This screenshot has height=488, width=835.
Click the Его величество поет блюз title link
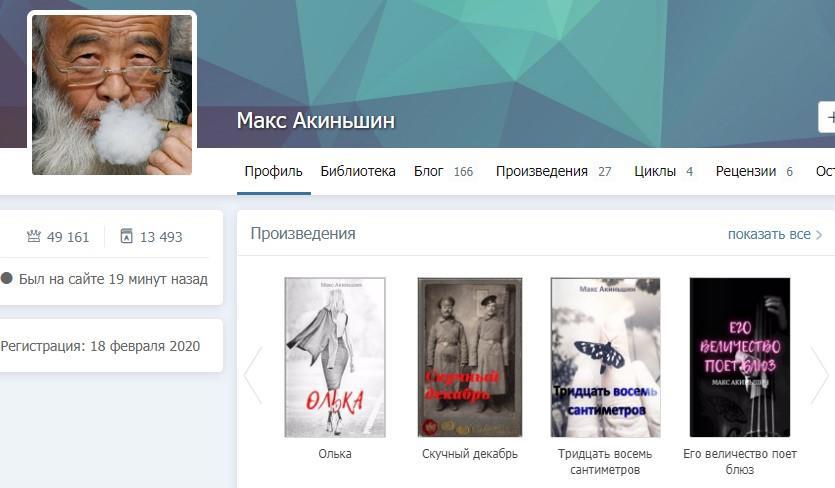click(740, 461)
